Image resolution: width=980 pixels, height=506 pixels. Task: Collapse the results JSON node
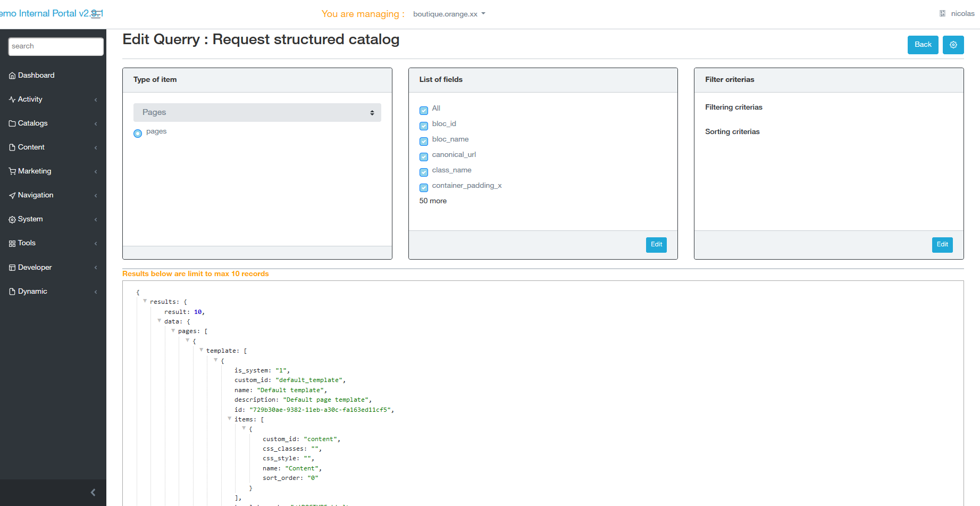pyautogui.click(x=145, y=301)
